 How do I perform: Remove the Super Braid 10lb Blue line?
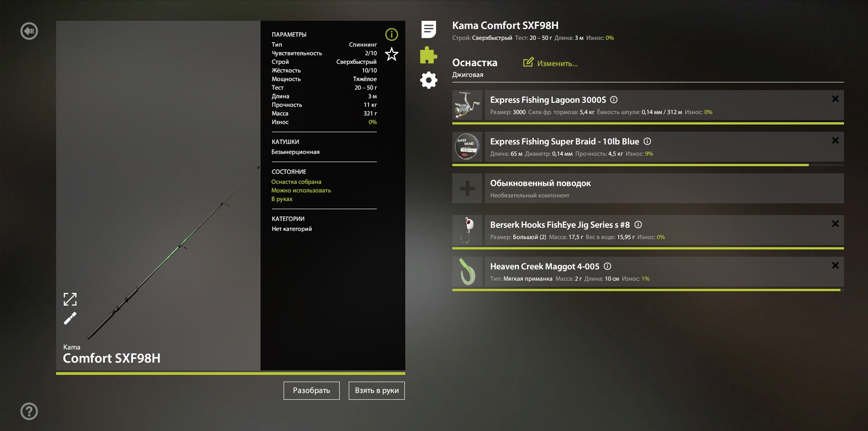click(835, 140)
